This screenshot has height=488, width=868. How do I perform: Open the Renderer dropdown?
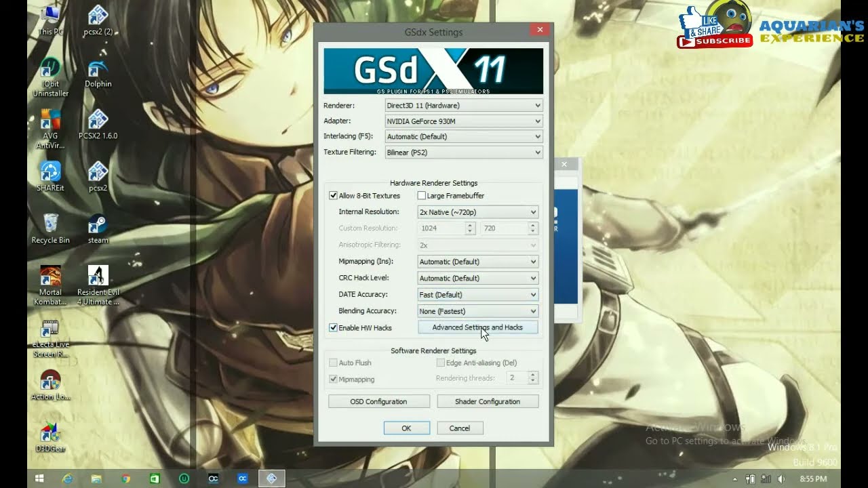coord(463,106)
